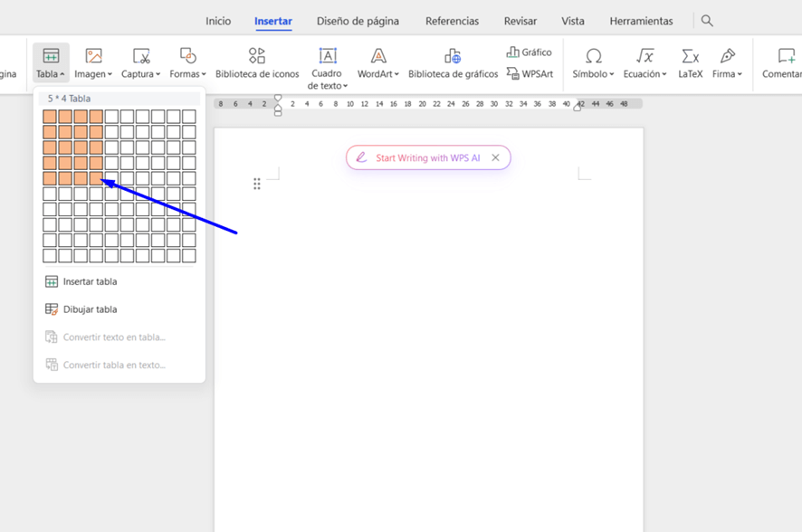Image resolution: width=802 pixels, height=532 pixels.
Task: Expand the Ecuación dropdown arrow
Action: pos(664,74)
